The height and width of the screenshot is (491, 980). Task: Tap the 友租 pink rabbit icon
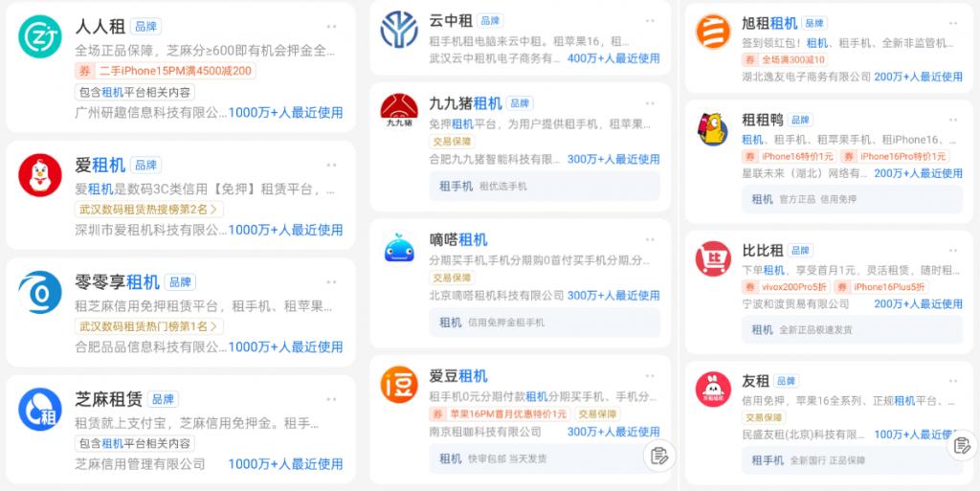tap(713, 390)
